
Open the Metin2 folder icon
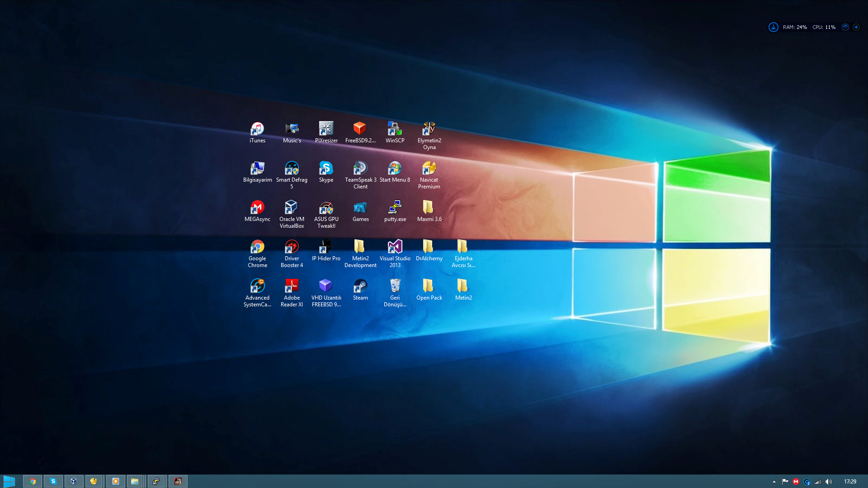[463, 290]
